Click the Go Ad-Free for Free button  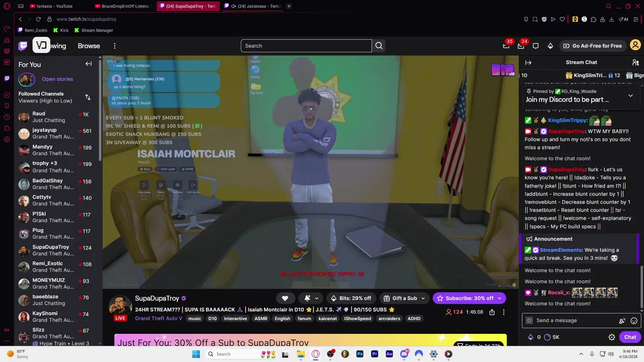592,46
